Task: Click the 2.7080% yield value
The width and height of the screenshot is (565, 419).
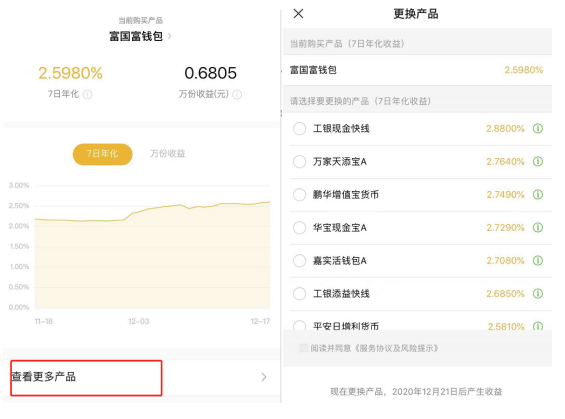Action: (505, 260)
